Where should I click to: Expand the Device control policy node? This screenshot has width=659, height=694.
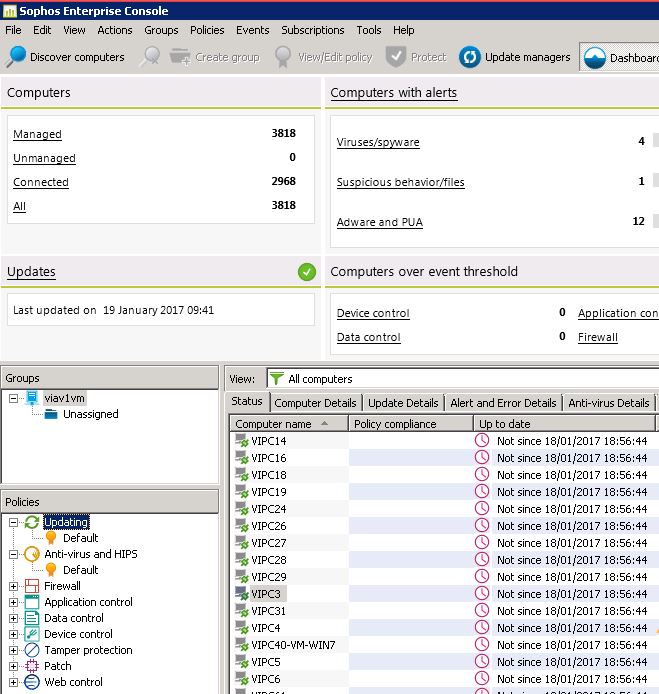[x=14, y=634]
